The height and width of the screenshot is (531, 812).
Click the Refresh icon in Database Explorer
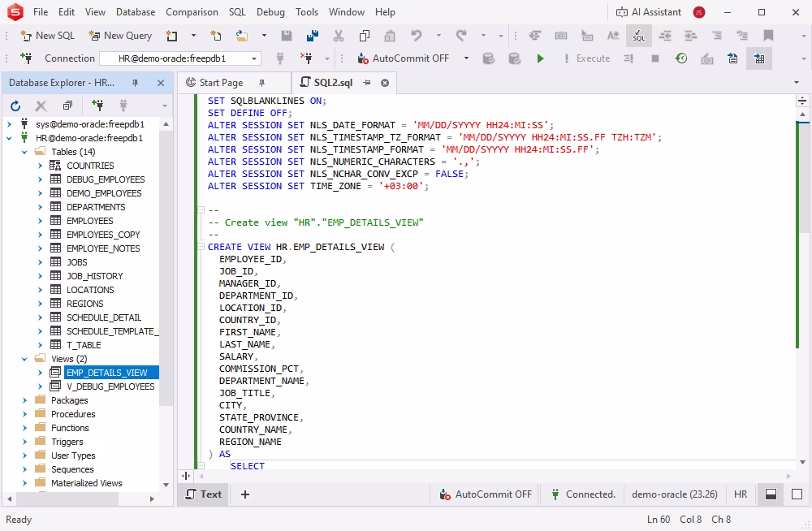point(15,106)
